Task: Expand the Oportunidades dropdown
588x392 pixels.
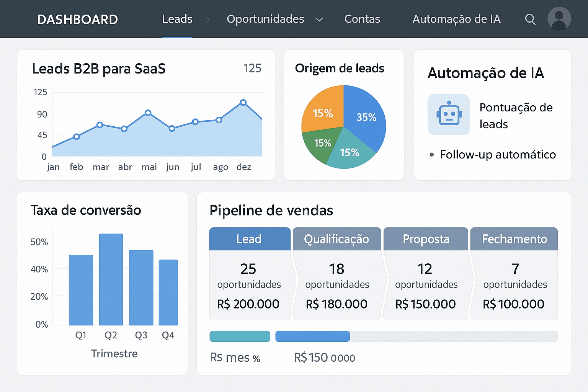Action: pos(319,19)
